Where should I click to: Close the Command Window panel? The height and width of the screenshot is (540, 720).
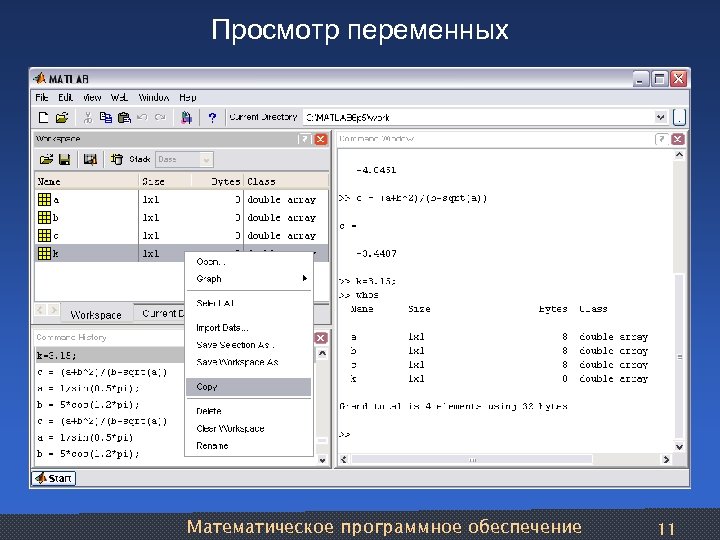(x=678, y=139)
